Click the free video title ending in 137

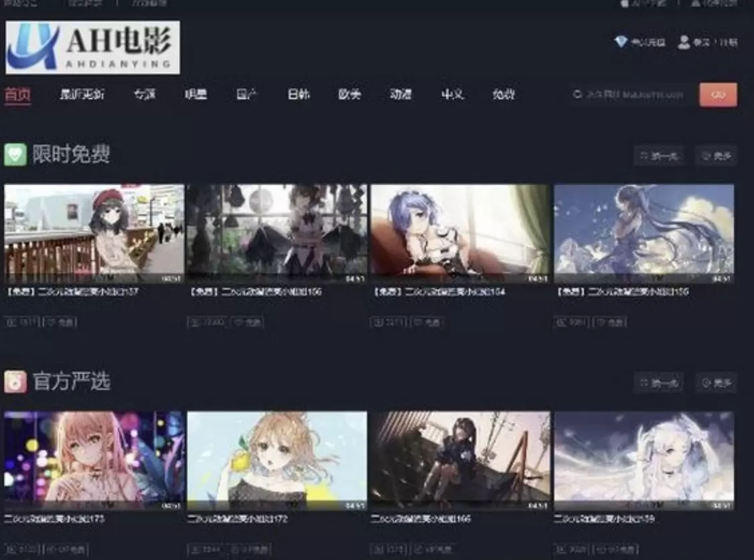(72, 291)
